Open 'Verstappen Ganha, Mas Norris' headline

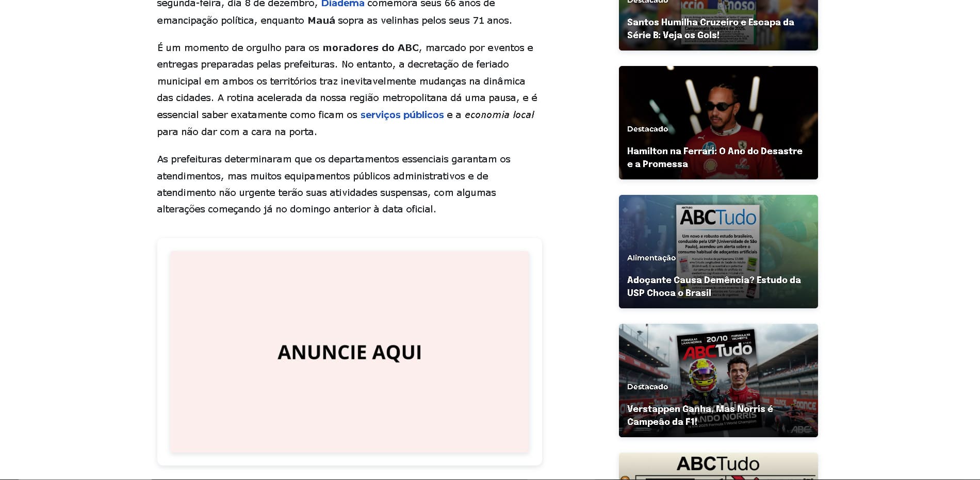tap(700, 415)
